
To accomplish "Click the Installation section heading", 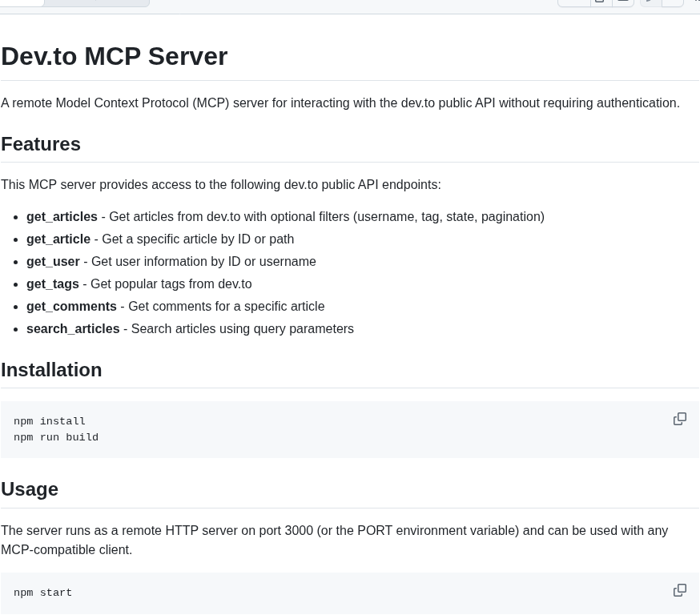I will pyautogui.click(x=51, y=370).
